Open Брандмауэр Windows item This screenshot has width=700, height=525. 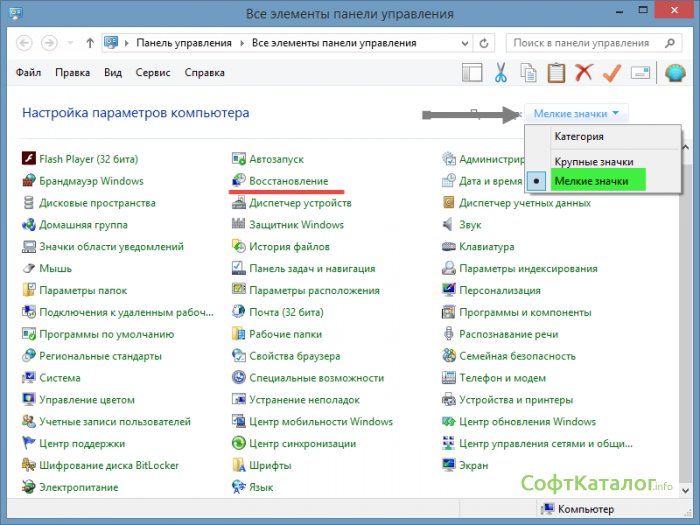click(x=90, y=181)
